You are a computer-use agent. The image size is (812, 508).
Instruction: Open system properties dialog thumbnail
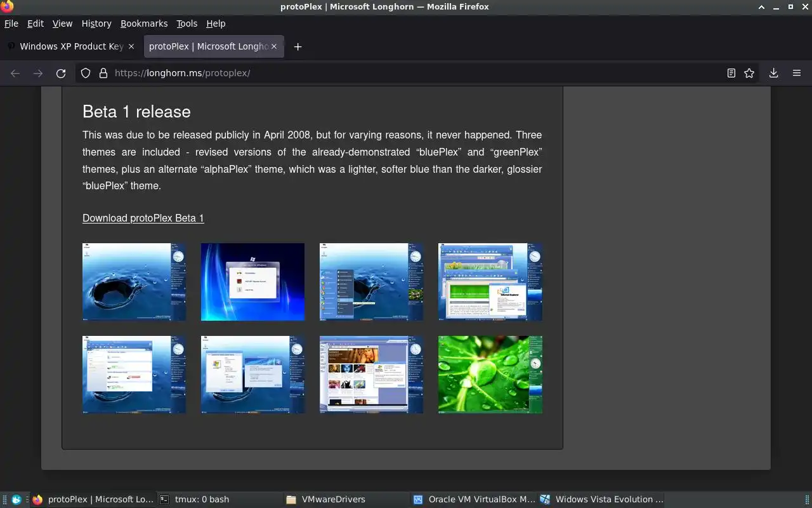(252, 375)
